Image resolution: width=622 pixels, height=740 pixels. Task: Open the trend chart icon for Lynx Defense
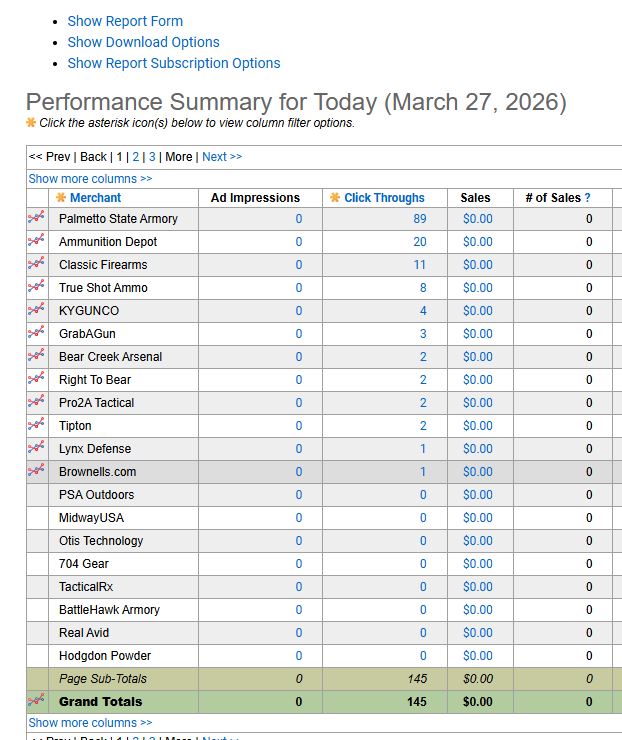pos(36,449)
